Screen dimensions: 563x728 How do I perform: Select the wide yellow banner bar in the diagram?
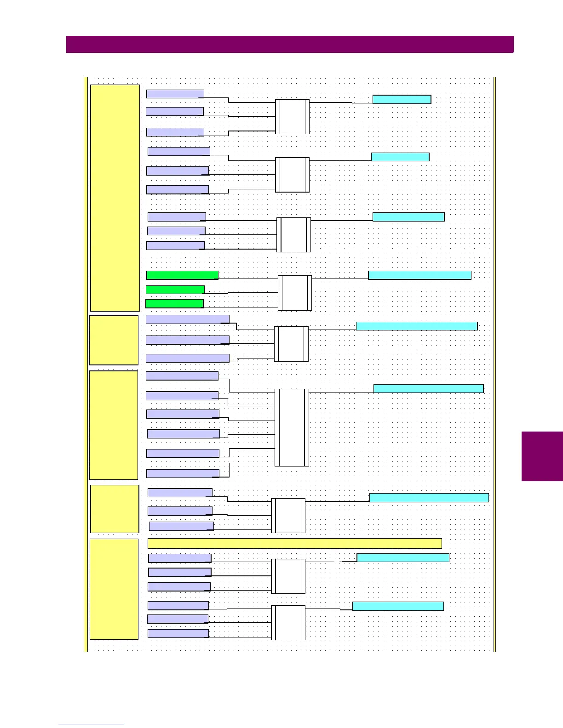pos(294,543)
